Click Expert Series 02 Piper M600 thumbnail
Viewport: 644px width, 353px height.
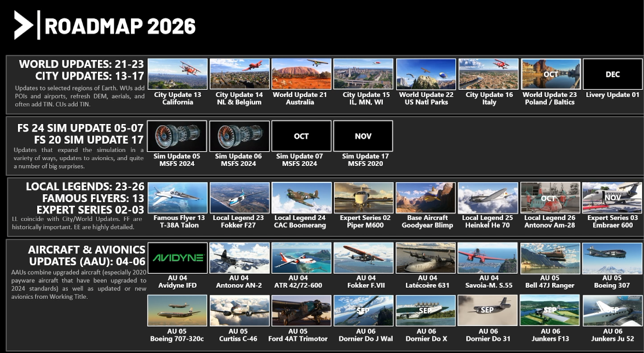click(x=363, y=198)
